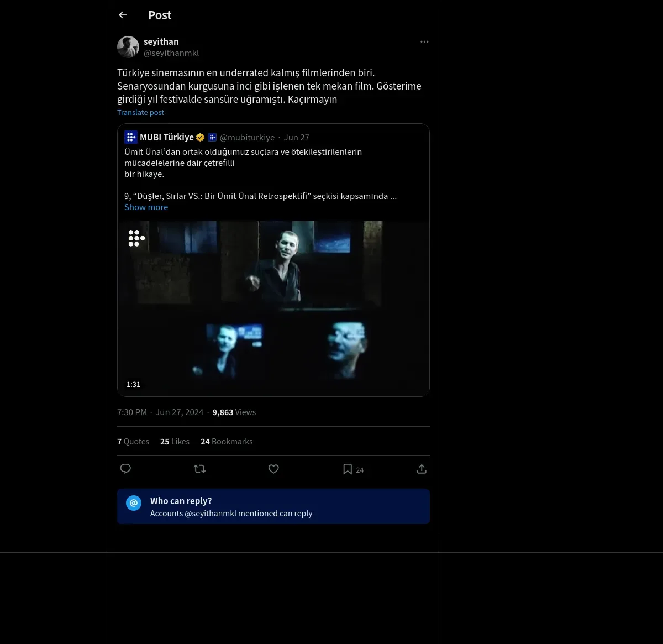Open the MUBI Türkiye logo avatar
Viewport: 663px width, 644px height.
pyautogui.click(x=131, y=137)
